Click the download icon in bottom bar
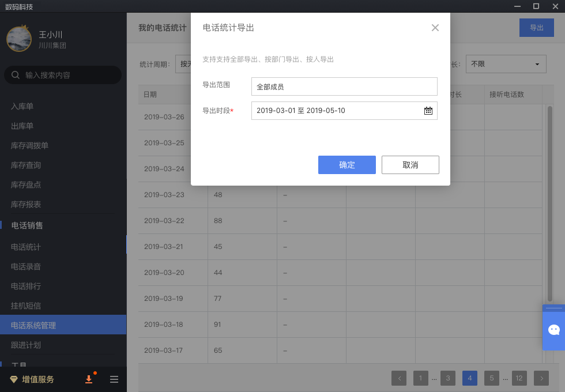 [x=89, y=379]
